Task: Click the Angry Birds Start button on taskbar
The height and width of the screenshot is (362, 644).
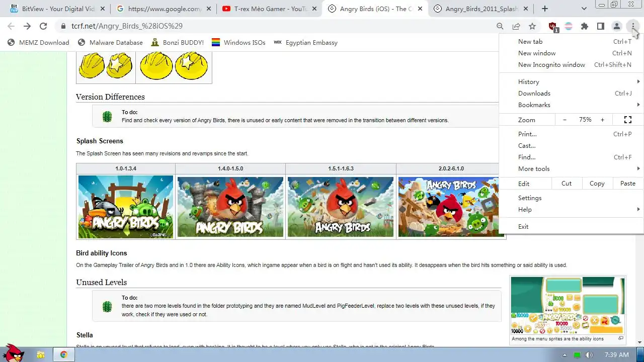Action: (14, 354)
